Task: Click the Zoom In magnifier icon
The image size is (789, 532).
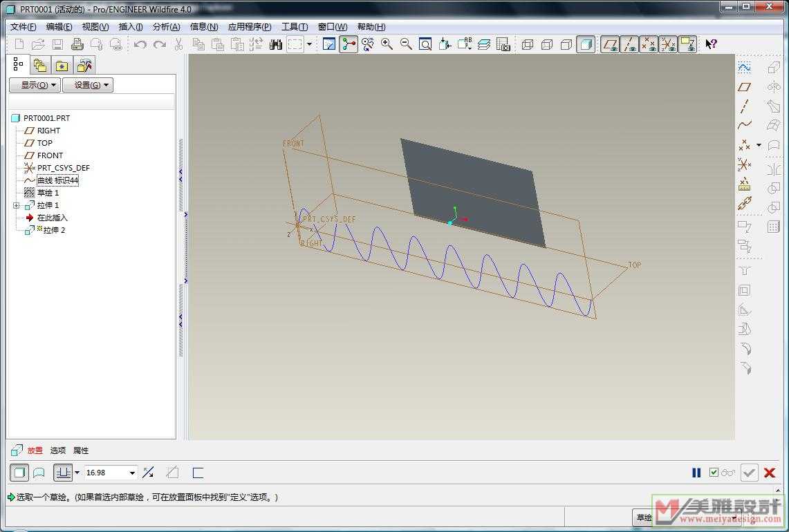Action: click(387, 44)
